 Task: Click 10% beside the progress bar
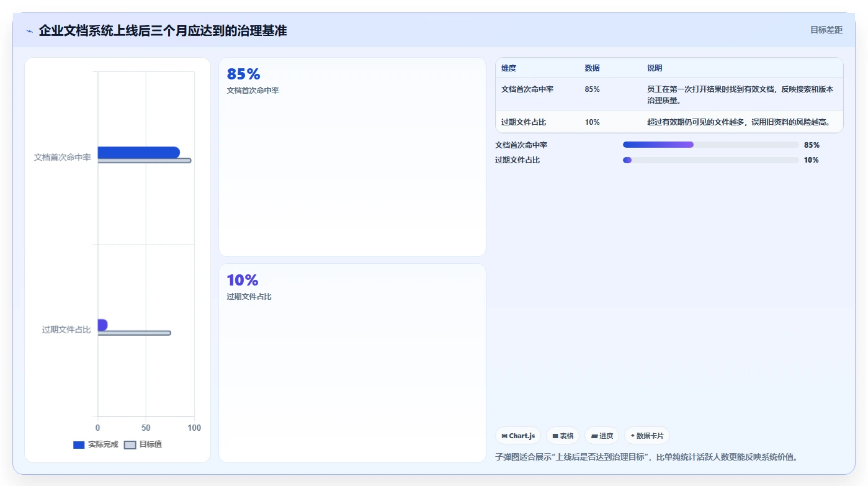coord(812,160)
